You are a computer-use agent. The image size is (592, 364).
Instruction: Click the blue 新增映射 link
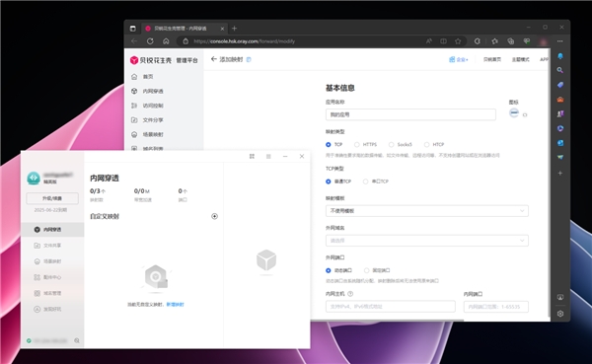[x=176, y=305]
